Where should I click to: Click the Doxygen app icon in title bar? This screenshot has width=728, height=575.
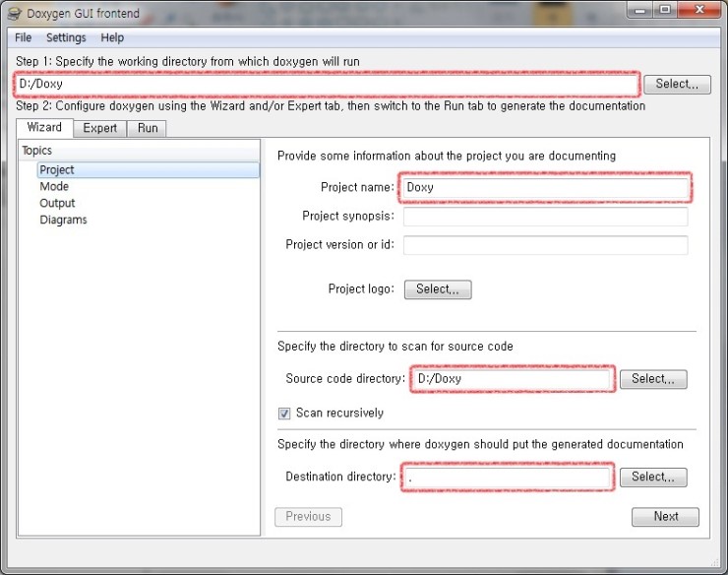point(15,14)
